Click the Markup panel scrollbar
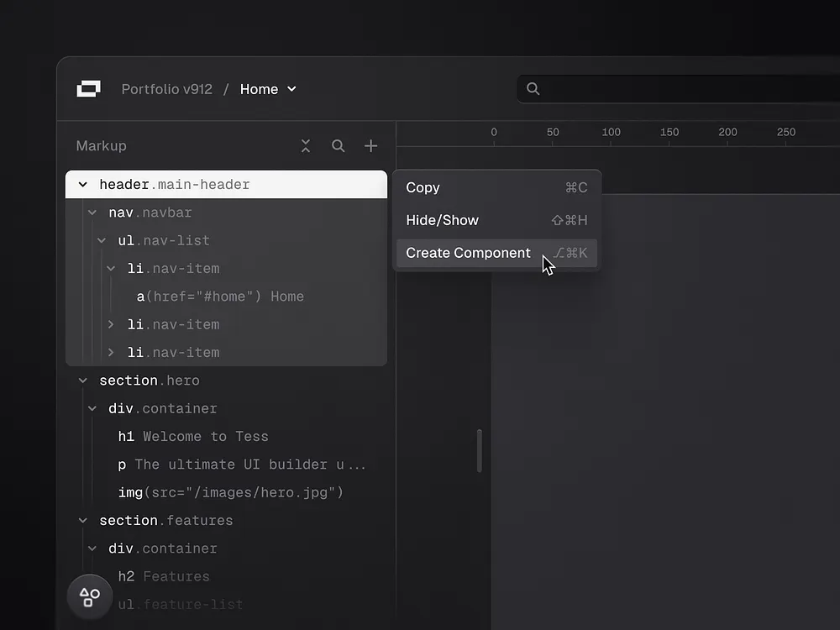Viewport: 840px width, 630px height. (480, 451)
